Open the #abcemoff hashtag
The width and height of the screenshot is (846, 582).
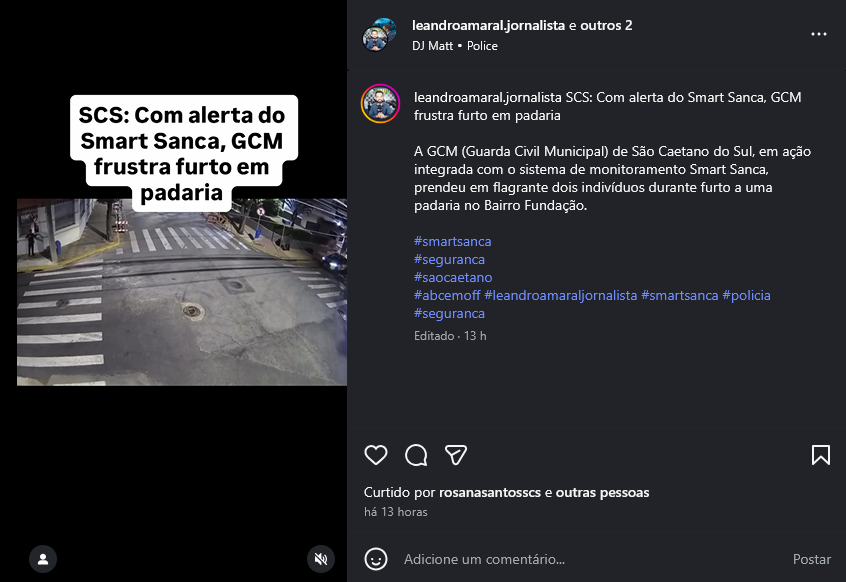click(x=447, y=295)
